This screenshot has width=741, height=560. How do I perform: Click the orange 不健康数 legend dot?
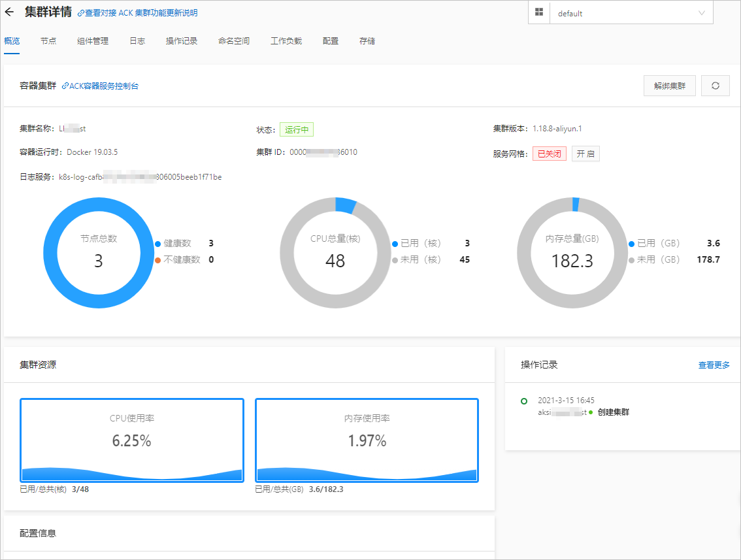coord(158,260)
